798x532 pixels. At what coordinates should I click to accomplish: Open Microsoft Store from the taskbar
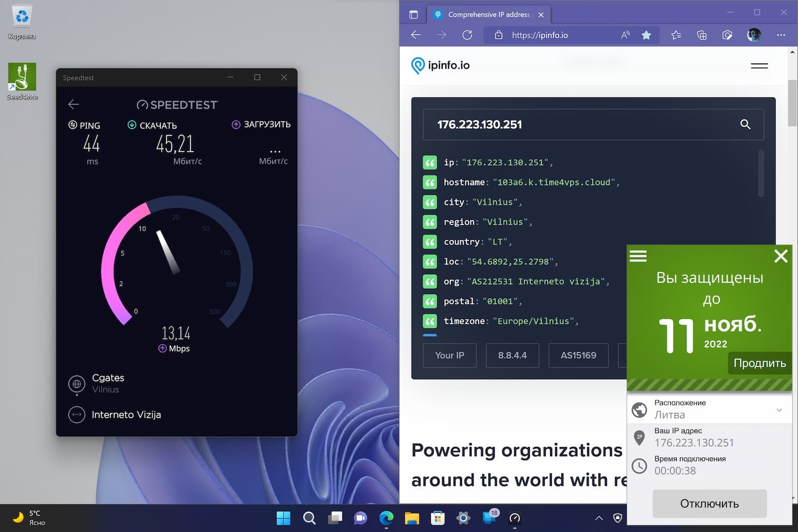(x=438, y=518)
